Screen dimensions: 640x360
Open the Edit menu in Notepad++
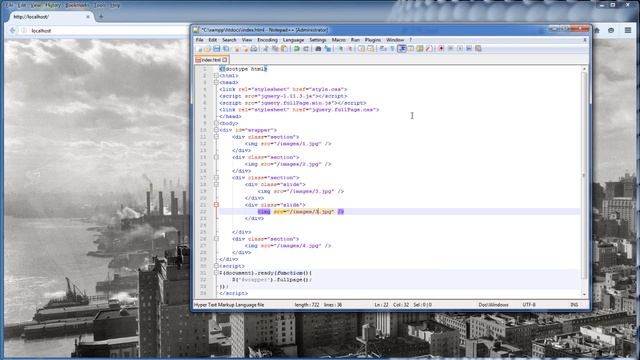tap(213, 40)
